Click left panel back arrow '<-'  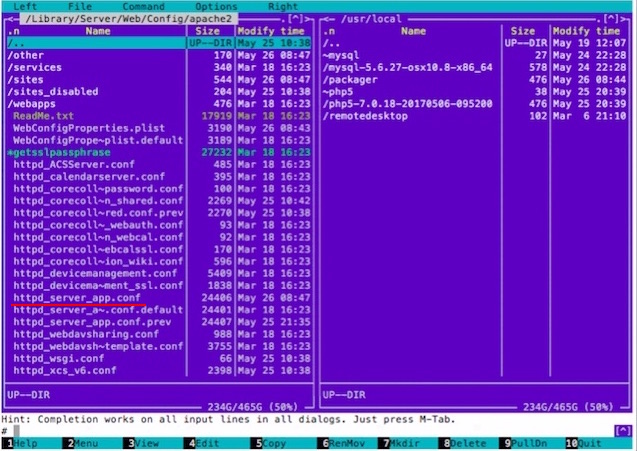click(13, 19)
